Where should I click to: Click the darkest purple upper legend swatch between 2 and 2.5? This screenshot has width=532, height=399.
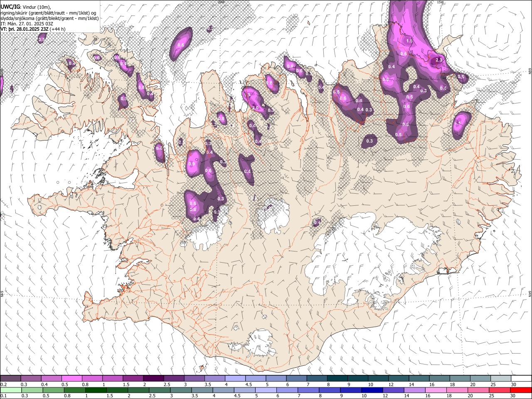[153, 378]
